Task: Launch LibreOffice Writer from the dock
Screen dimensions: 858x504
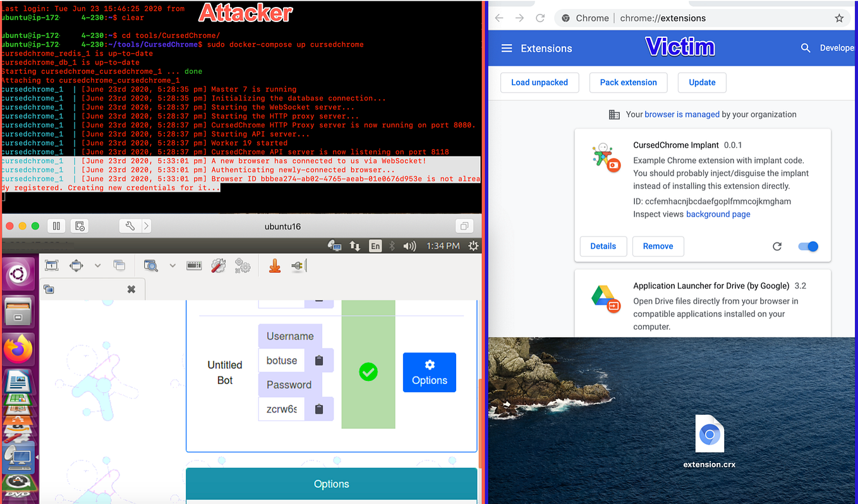Action: pos(18,381)
